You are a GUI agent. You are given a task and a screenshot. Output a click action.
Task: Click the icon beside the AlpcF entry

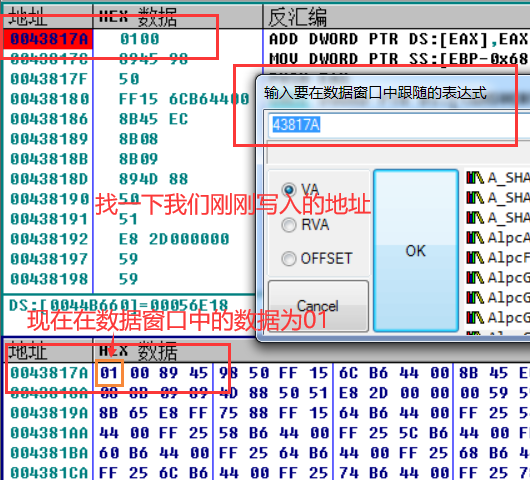[475, 258]
